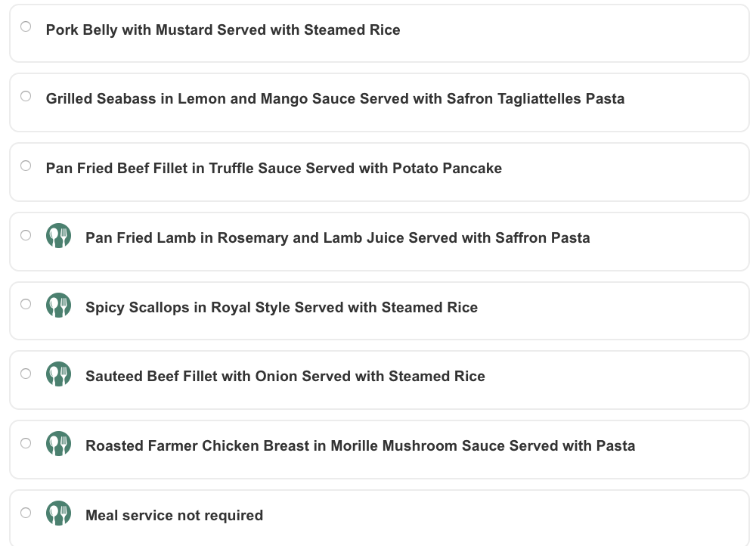Screen dimensions: 756x546
Task: Click meal icon beside Roasted Farmer Chicken Breast
Action: click(58, 444)
